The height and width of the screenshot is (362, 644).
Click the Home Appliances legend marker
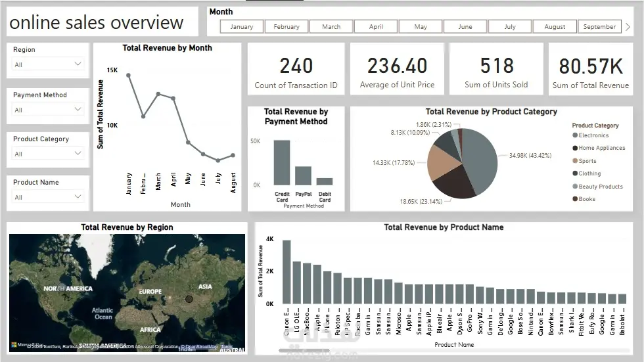point(575,148)
